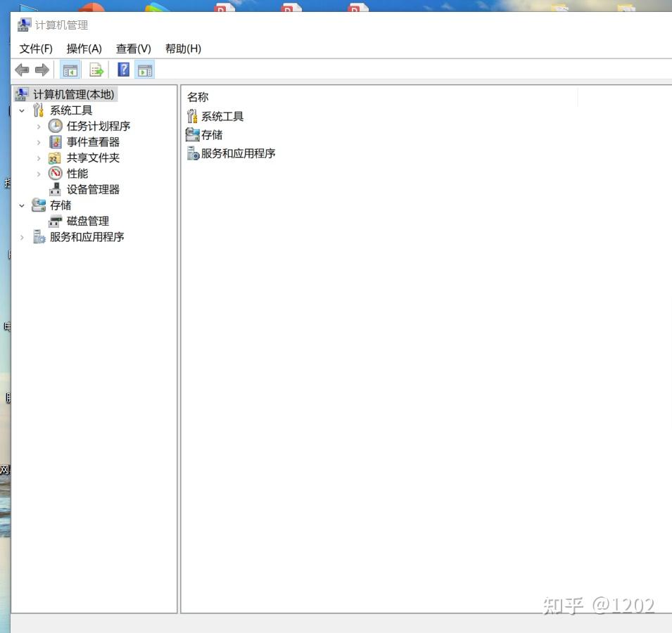
Task: Click the 名称 column header
Action: tap(198, 96)
